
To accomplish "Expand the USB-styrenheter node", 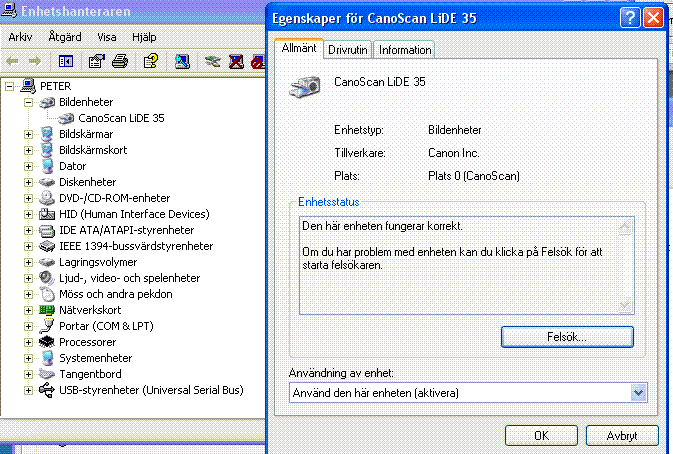I will coord(28,390).
